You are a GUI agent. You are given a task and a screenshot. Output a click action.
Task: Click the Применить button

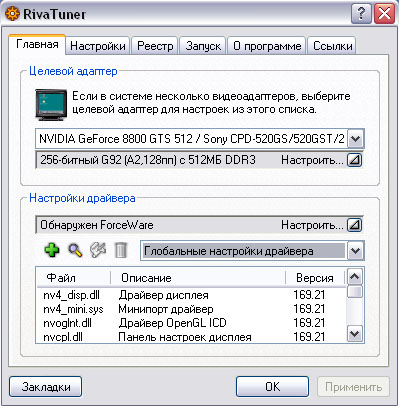(353, 387)
